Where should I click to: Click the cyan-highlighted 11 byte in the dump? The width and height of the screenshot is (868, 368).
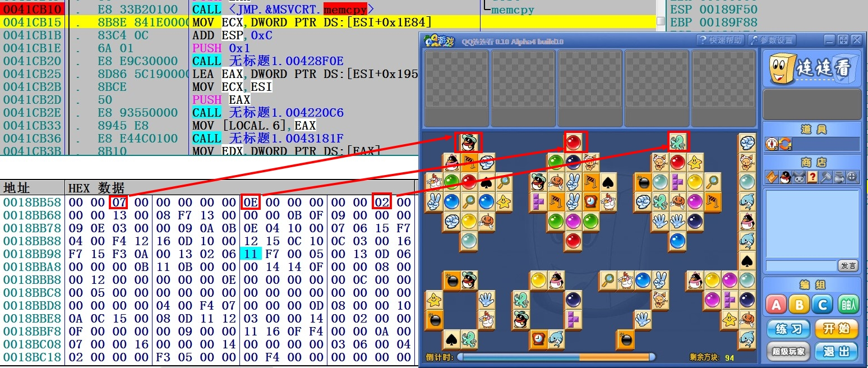click(250, 254)
